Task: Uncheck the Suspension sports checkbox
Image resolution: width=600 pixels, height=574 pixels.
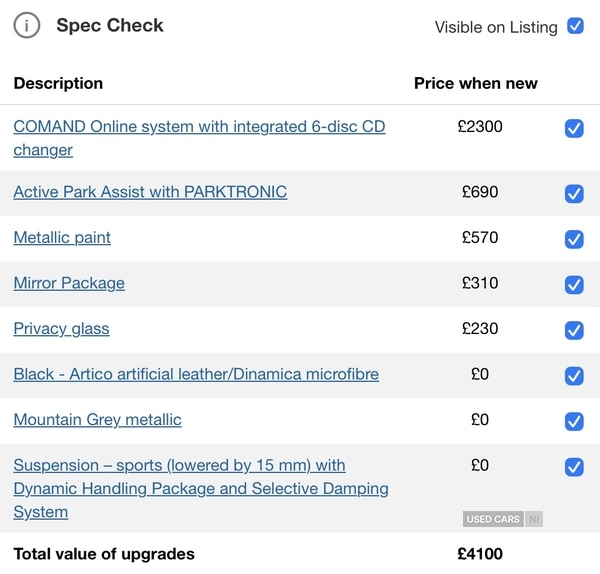Action: coord(574,467)
